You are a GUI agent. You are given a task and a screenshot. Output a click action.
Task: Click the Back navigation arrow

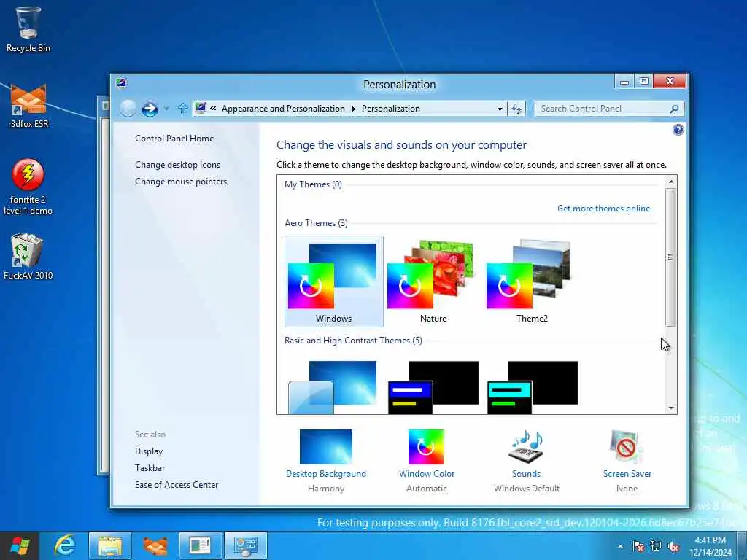tap(128, 109)
